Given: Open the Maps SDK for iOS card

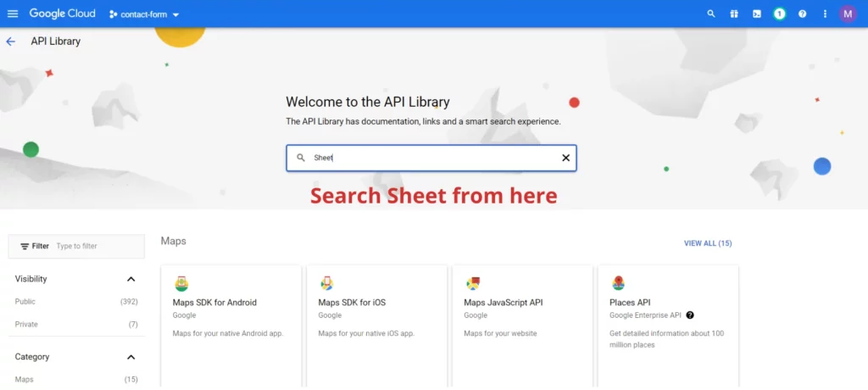Looking at the screenshot, I should (x=376, y=326).
